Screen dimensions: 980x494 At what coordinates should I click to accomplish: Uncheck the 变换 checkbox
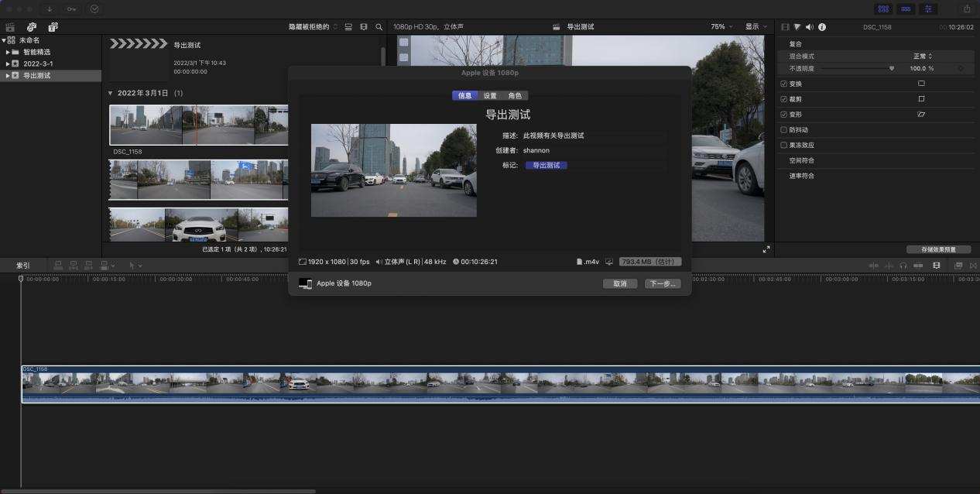784,84
